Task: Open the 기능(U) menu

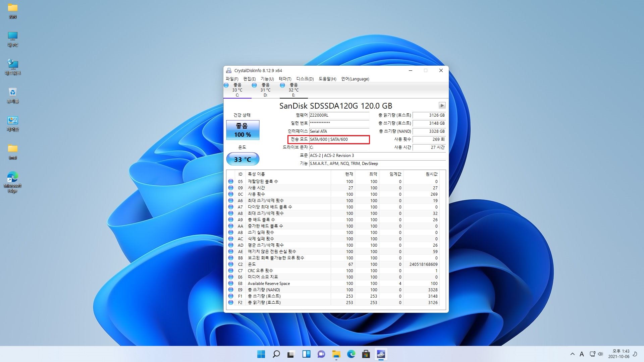Action: tap(267, 79)
